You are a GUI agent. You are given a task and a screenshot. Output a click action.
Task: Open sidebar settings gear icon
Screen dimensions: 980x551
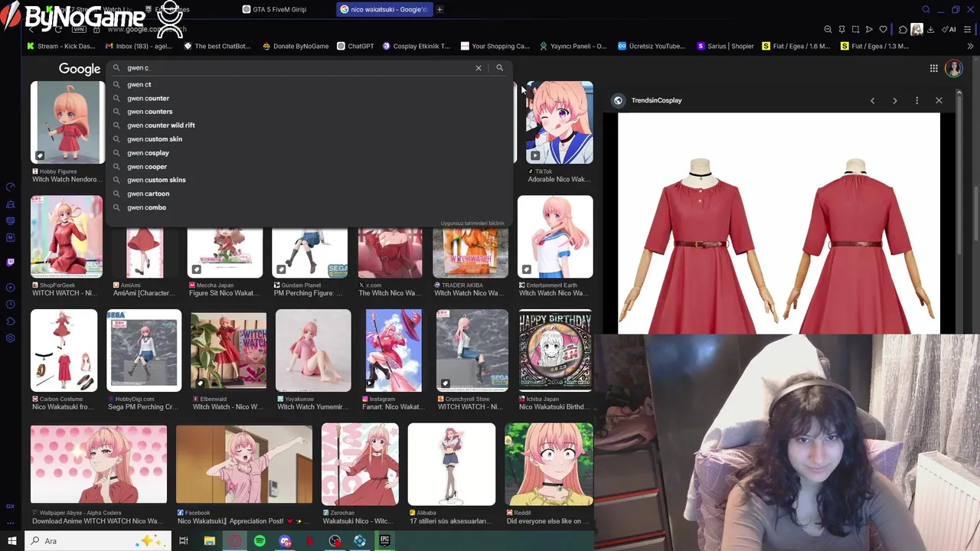tap(10, 338)
